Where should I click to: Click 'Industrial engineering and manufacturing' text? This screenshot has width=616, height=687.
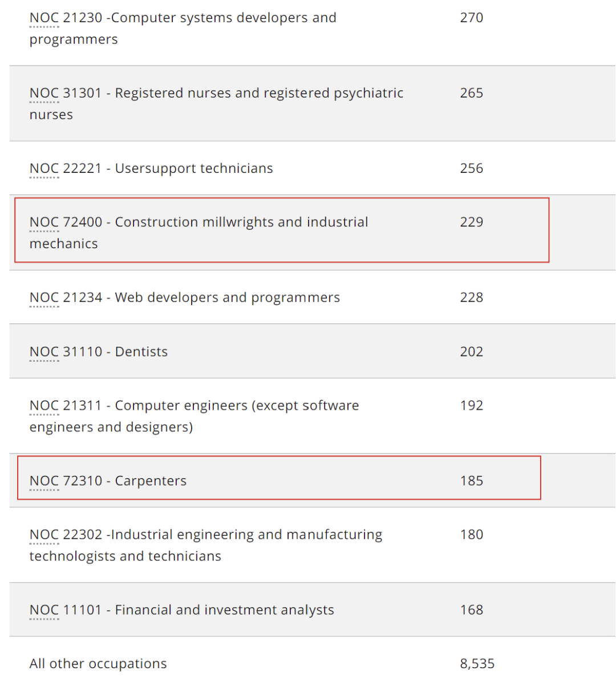[x=246, y=535]
